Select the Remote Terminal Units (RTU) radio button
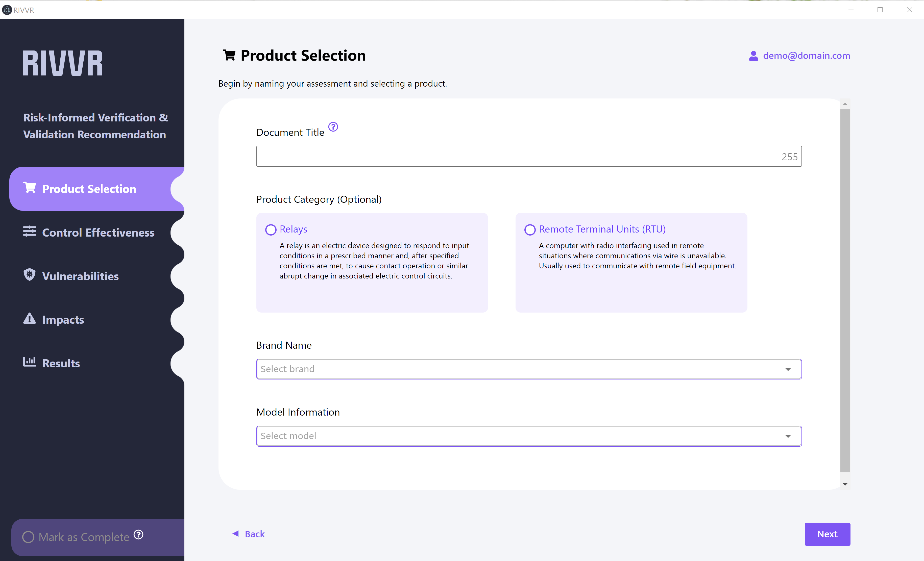924x561 pixels. click(x=530, y=230)
